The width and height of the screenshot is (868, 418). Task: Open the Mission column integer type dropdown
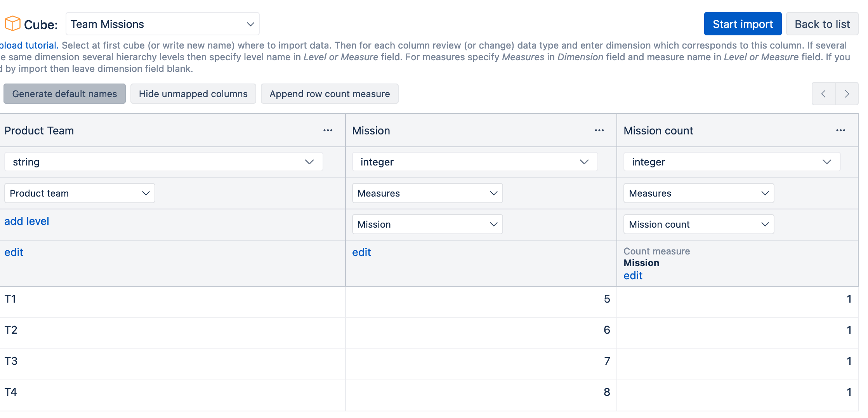[x=475, y=162]
